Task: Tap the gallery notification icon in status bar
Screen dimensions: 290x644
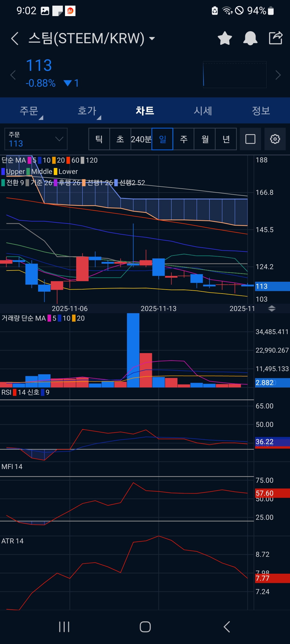Action: (45, 11)
